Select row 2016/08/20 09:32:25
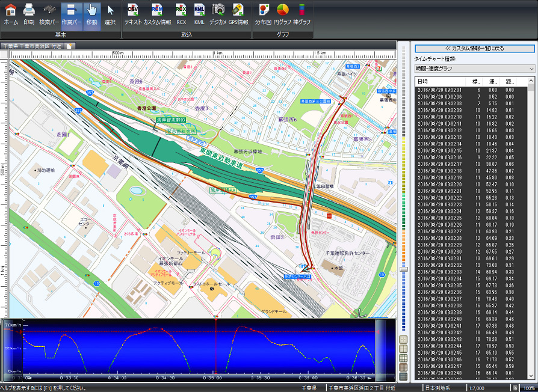 (471, 218)
